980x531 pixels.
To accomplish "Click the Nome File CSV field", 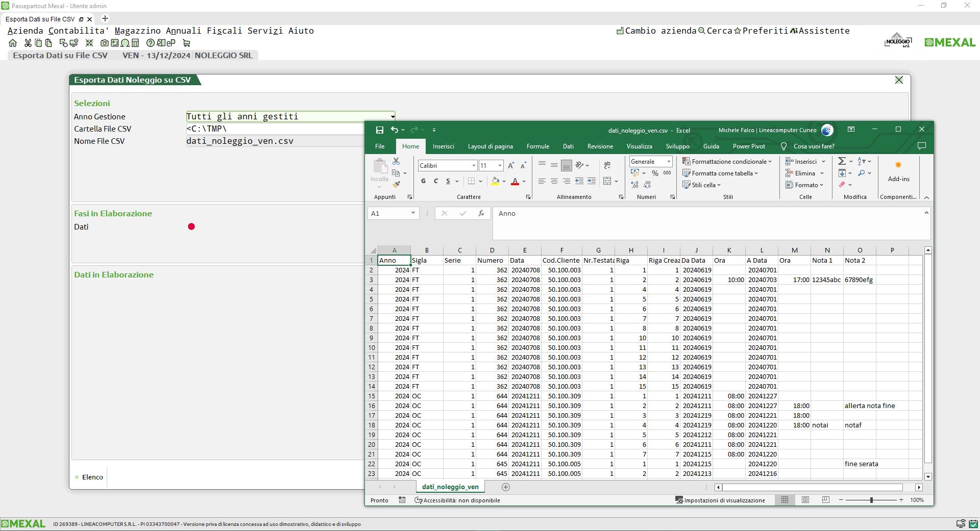I will coord(276,141).
